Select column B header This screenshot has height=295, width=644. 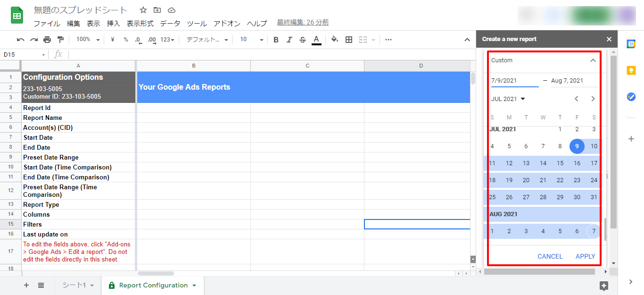(x=193, y=66)
